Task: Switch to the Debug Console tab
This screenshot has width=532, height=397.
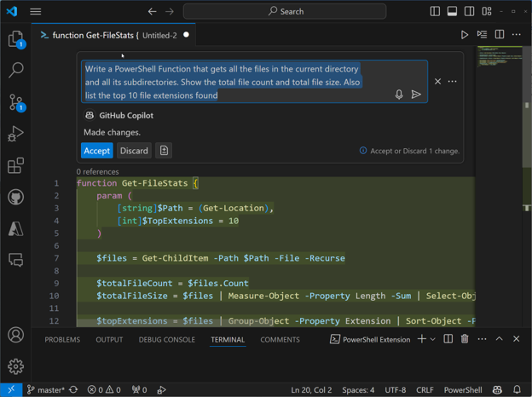Action: point(166,340)
